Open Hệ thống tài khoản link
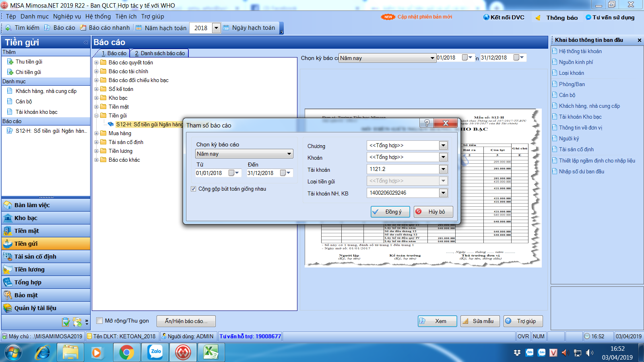 point(580,51)
